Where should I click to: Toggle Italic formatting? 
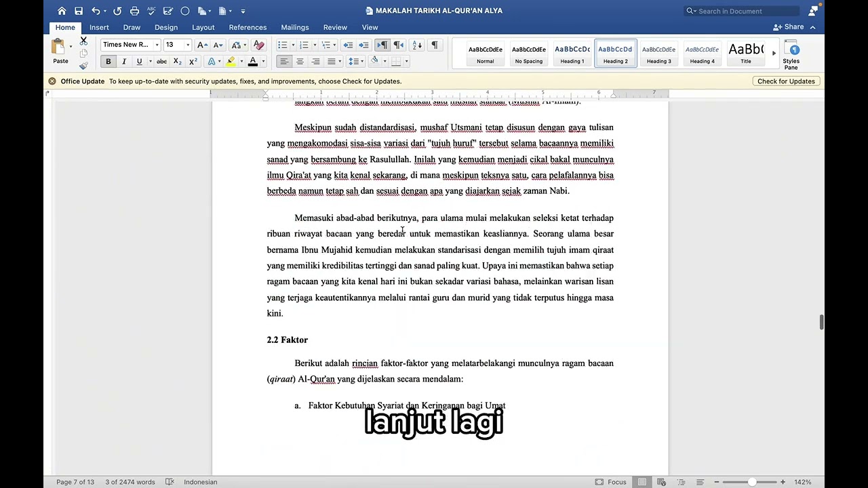click(123, 62)
